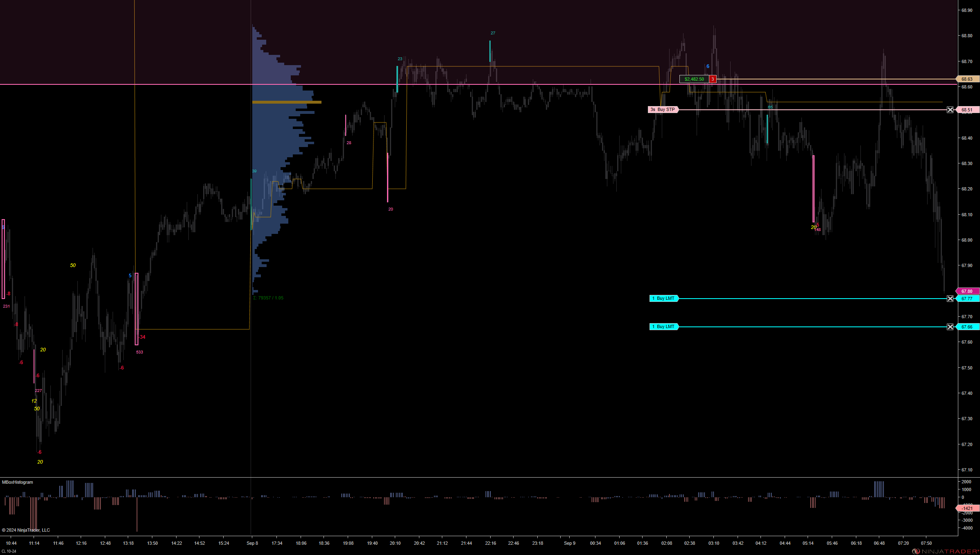
Task: Click the 68.63 entry price marker
Action: (x=967, y=79)
